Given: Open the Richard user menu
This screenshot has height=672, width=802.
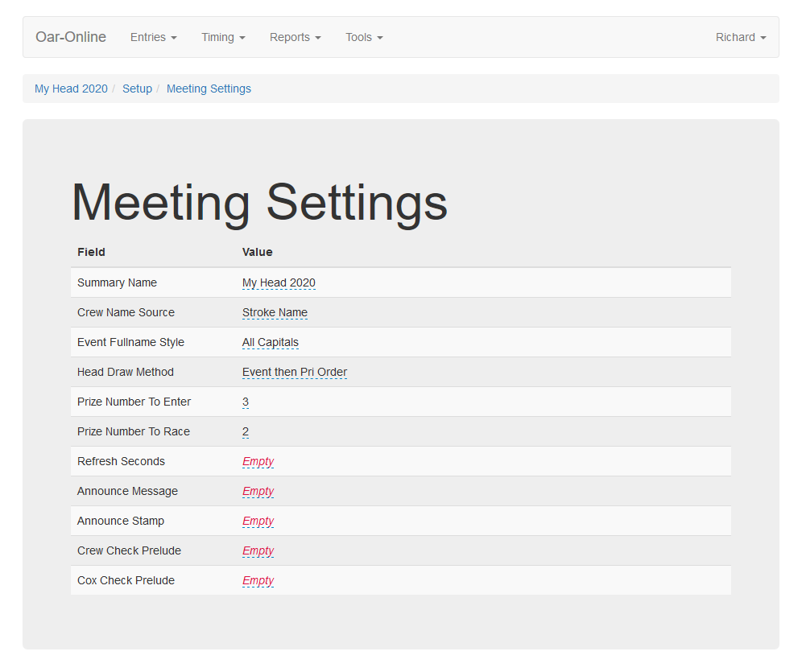Looking at the screenshot, I should [740, 37].
